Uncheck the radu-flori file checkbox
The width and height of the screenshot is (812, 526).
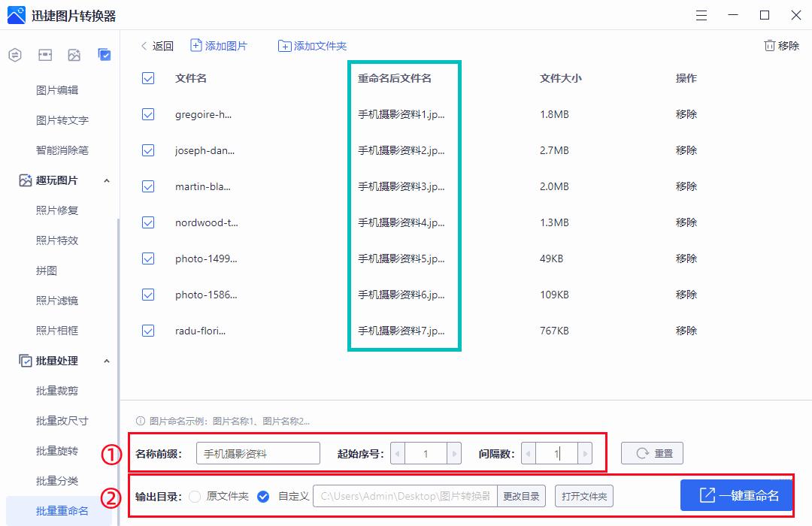click(147, 331)
